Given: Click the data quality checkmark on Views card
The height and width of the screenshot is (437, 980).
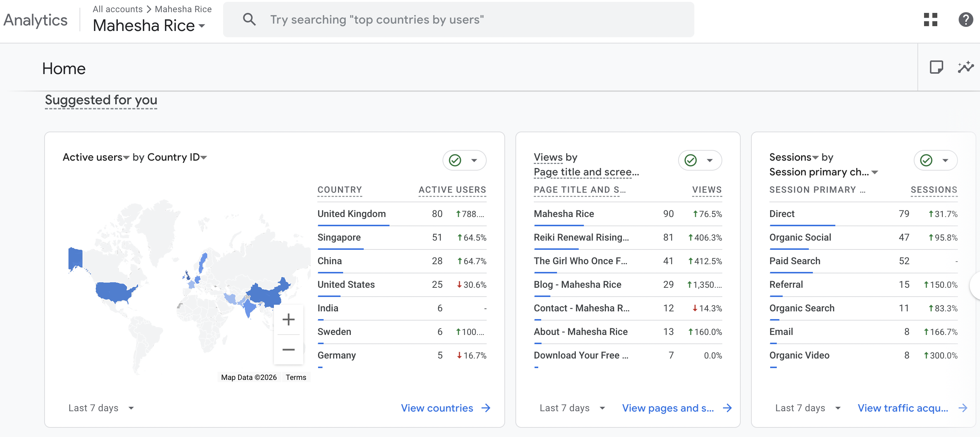Looking at the screenshot, I should (691, 160).
